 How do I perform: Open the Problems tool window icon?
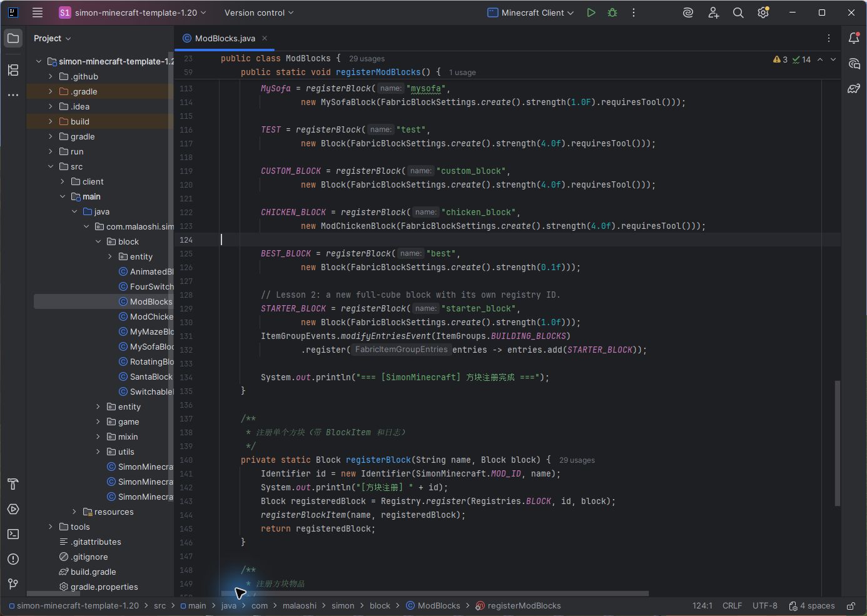click(x=13, y=559)
